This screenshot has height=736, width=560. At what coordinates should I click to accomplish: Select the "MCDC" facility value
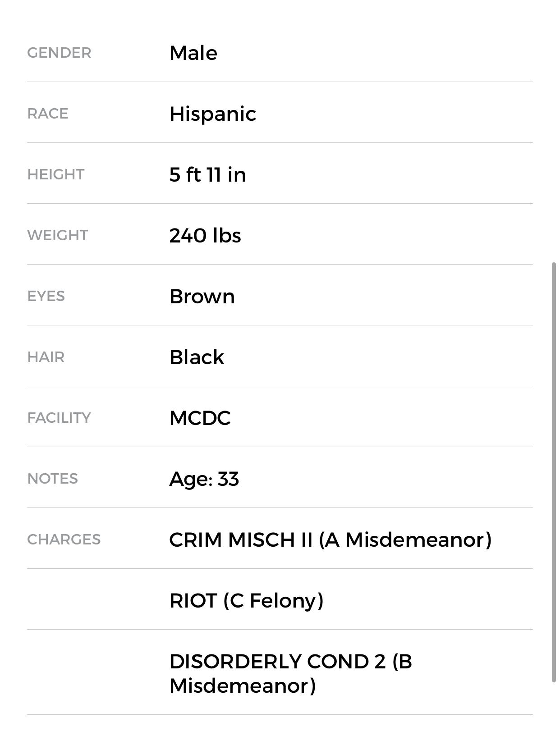(200, 418)
